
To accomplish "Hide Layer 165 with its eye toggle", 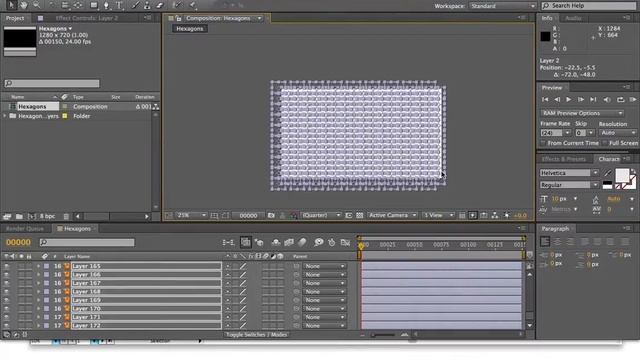I will point(6,266).
